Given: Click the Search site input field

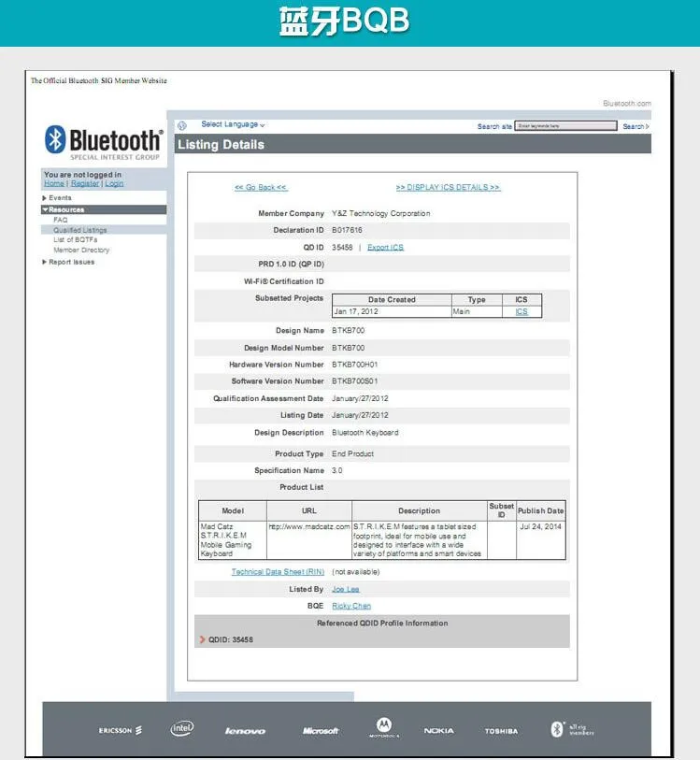Looking at the screenshot, I should (x=565, y=126).
